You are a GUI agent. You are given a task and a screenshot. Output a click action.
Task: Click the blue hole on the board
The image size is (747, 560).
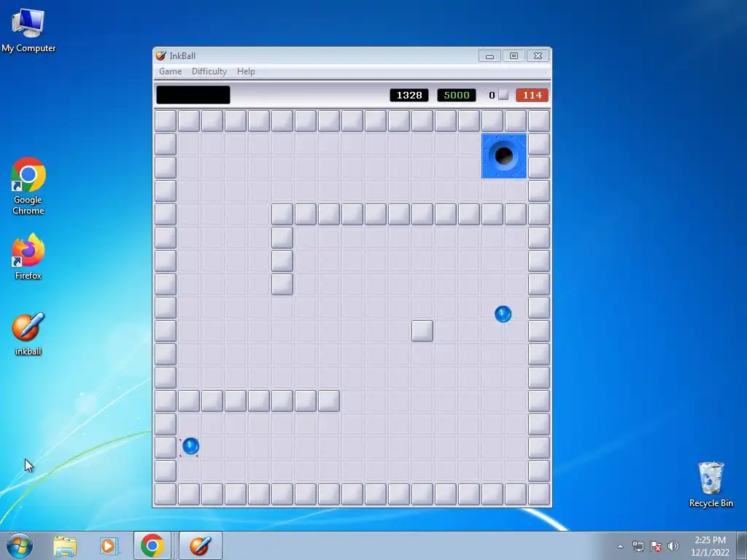coord(504,156)
